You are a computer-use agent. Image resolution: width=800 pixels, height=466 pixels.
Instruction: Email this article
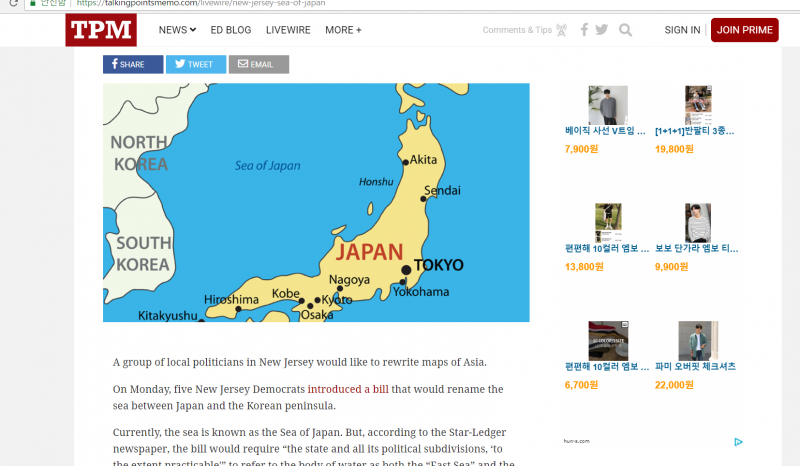point(258,64)
